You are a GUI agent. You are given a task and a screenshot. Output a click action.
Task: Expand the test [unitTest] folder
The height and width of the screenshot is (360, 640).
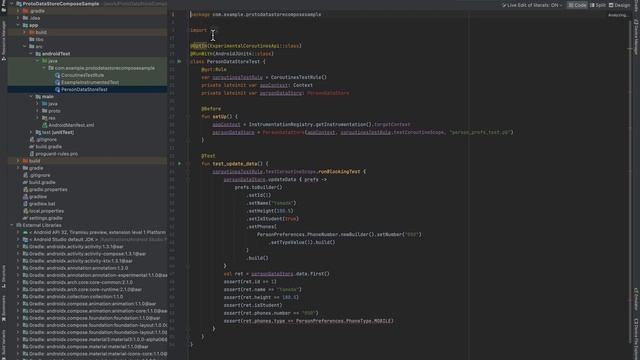coord(31,132)
